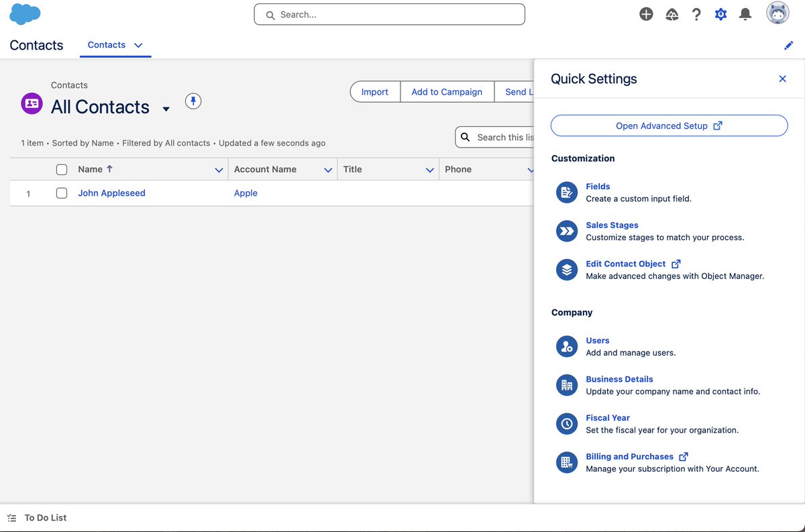Click the Name column sort arrow
The width and height of the screenshot is (805, 532).
coord(110,169)
